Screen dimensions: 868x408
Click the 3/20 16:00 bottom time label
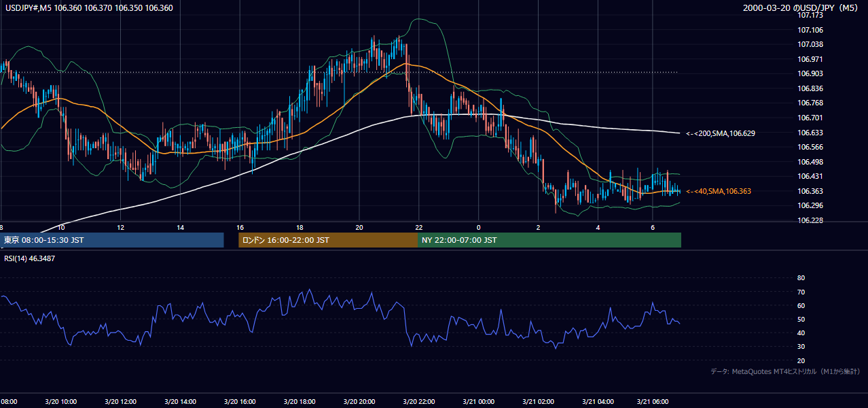[240, 402]
